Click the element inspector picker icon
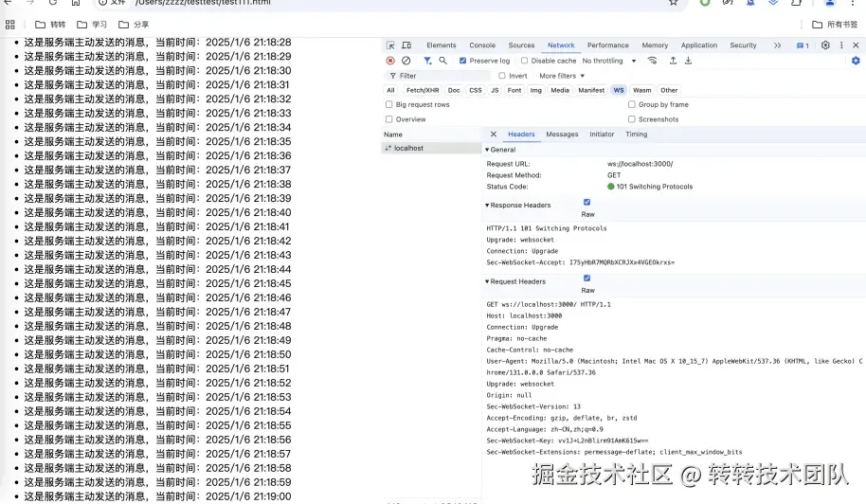Screen dimensions: 866x504 pos(390,45)
